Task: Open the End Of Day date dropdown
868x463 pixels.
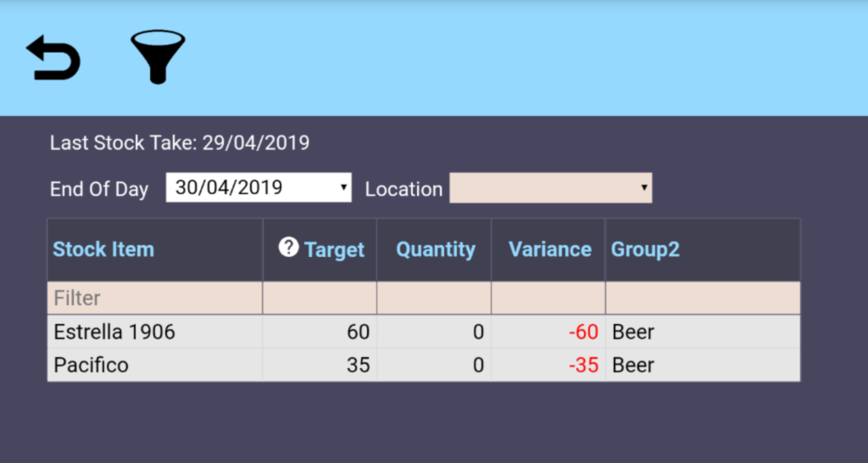Action: [x=259, y=188]
